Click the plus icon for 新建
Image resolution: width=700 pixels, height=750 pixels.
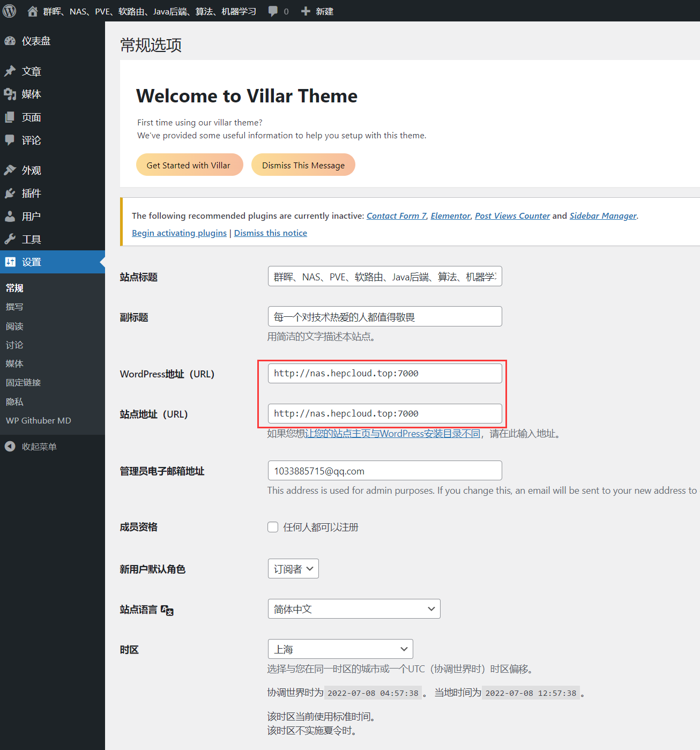tap(306, 11)
